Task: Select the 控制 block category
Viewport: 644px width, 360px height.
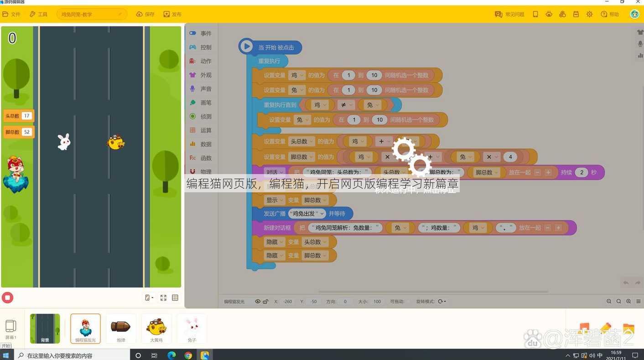Action: (200, 47)
